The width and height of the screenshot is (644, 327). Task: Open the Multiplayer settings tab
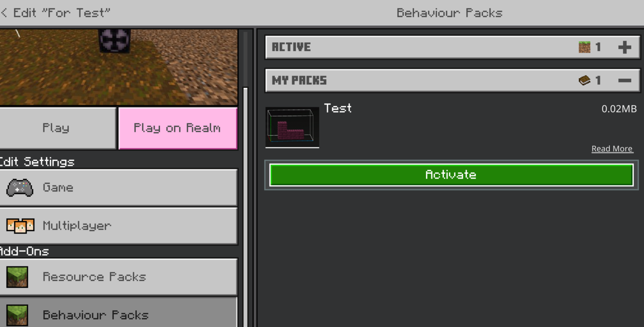pyautogui.click(x=118, y=226)
